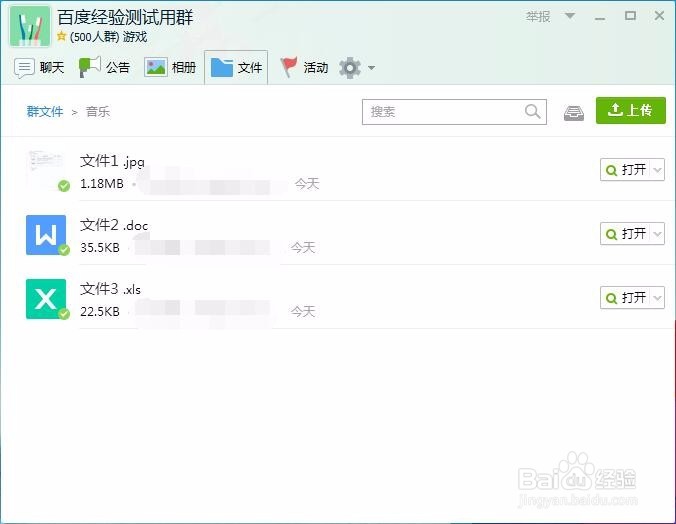This screenshot has width=676, height=524.
Task: Expand the dropdown beside 文件1 打开
Action: click(x=657, y=169)
